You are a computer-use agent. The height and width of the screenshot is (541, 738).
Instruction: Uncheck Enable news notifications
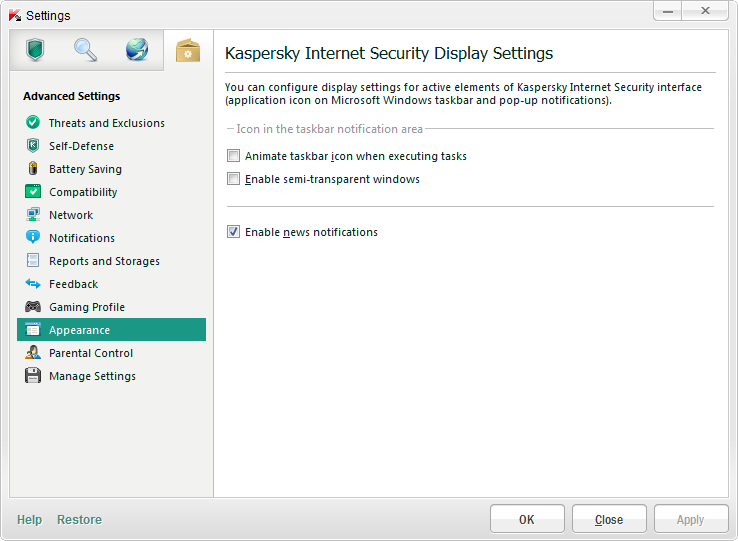pos(234,232)
